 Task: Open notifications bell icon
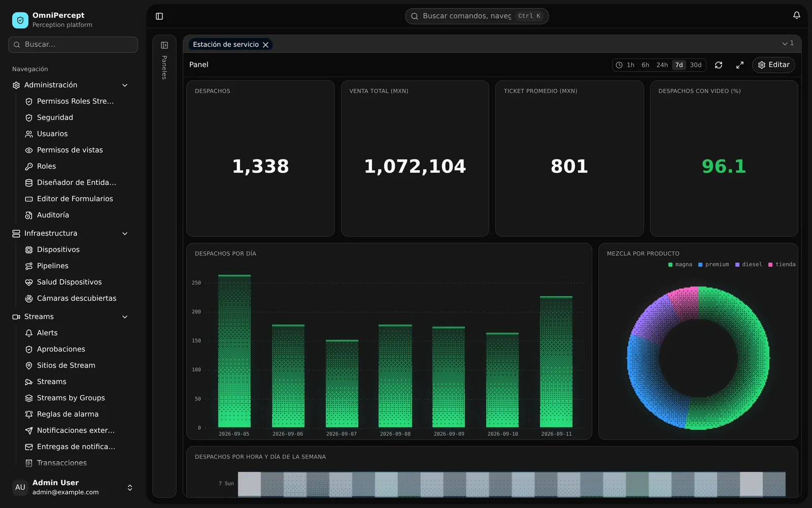click(x=797, y=16)
